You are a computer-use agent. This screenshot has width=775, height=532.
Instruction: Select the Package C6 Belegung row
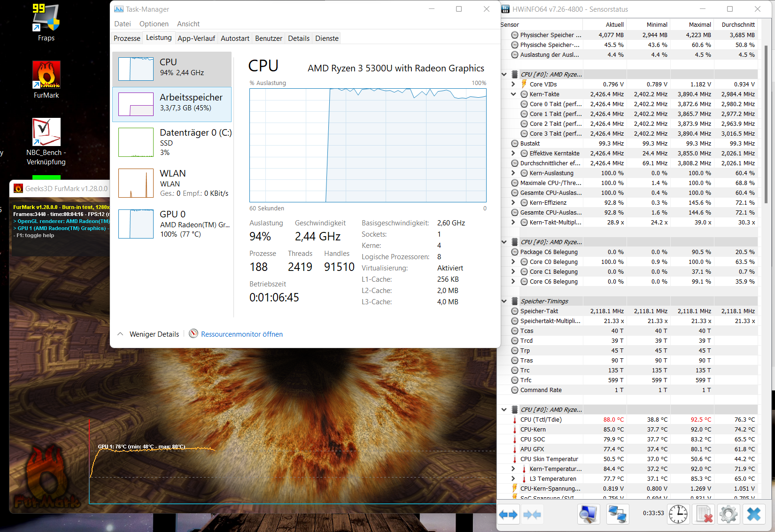(x=628, y=252)
